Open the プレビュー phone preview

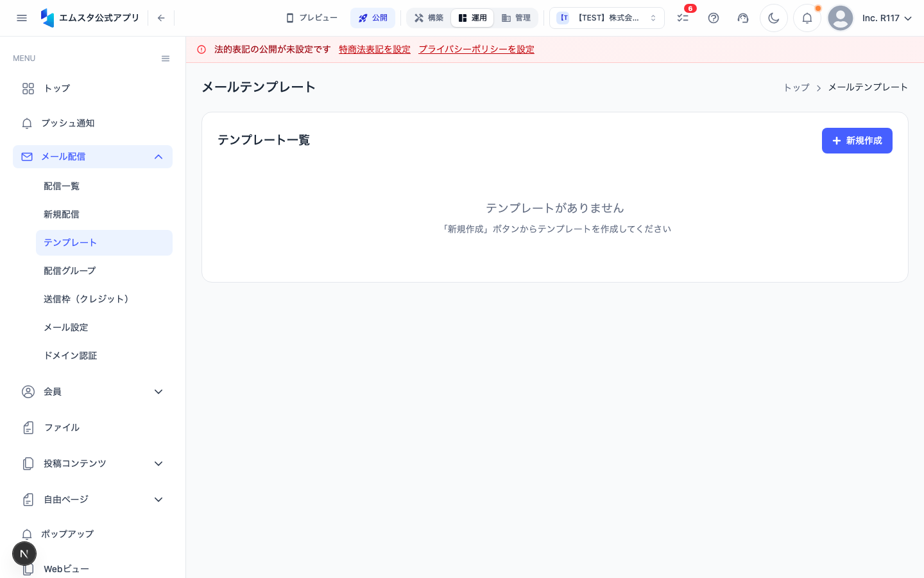(312, 18)
